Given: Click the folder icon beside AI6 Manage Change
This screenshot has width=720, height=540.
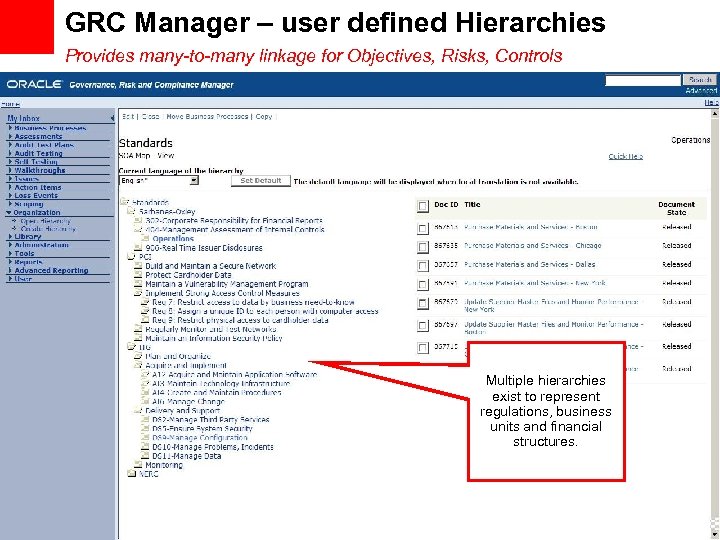Looking at the screenshot, I should click(x=146, y=401).
